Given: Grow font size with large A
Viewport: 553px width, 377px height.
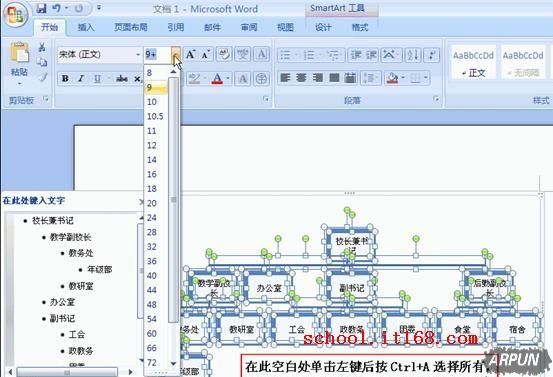Looking at the screenshot, I should click(190, 55).
